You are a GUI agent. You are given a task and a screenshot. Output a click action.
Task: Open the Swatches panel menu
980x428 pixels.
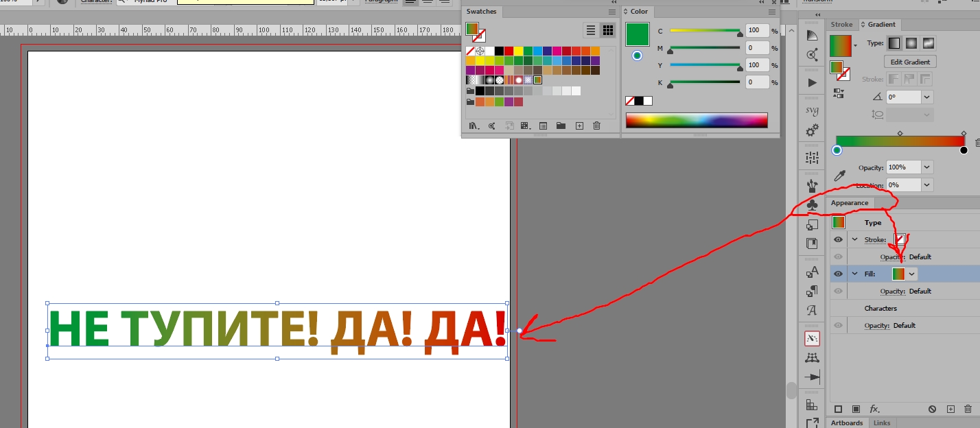(612, 12)
